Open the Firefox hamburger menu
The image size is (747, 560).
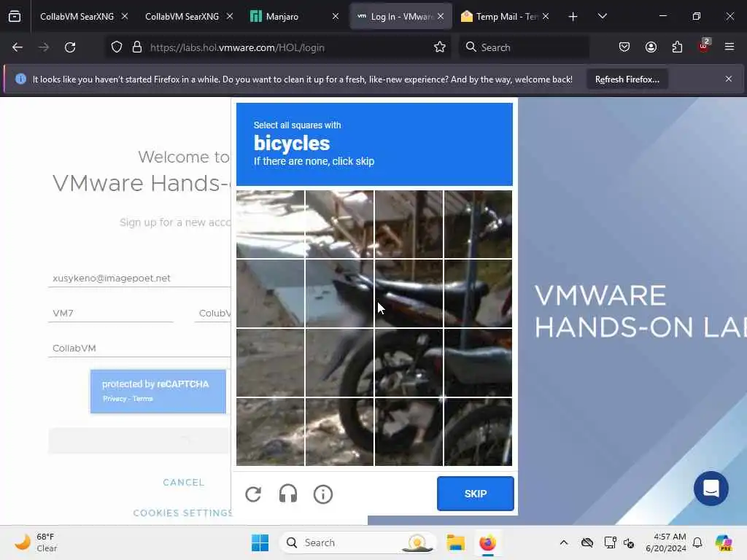[x=729, y=47]
